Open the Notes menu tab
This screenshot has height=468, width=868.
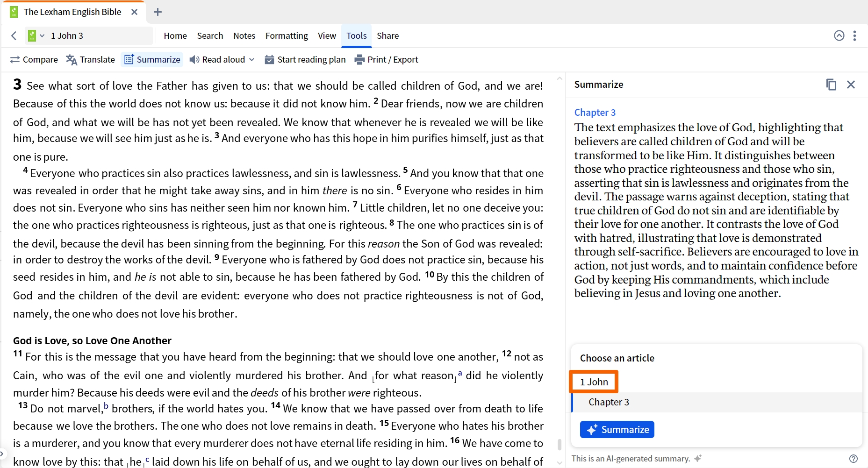244,35
